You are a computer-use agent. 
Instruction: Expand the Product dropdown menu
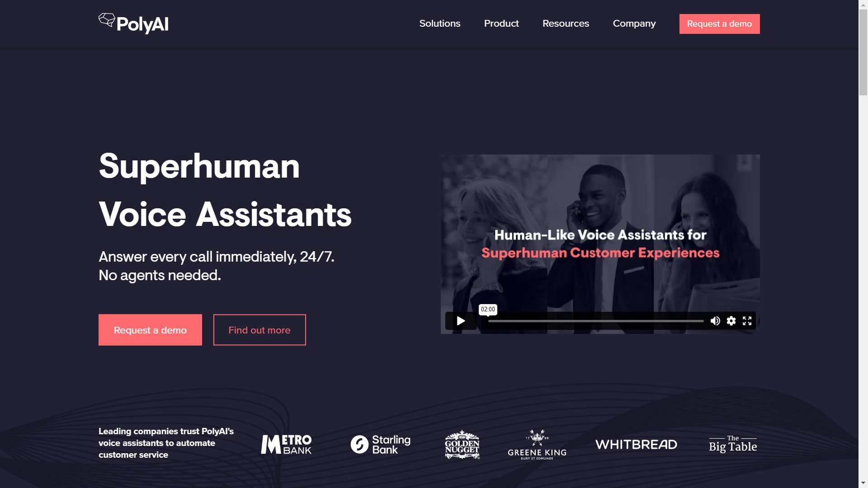click(x=501, y=23)
